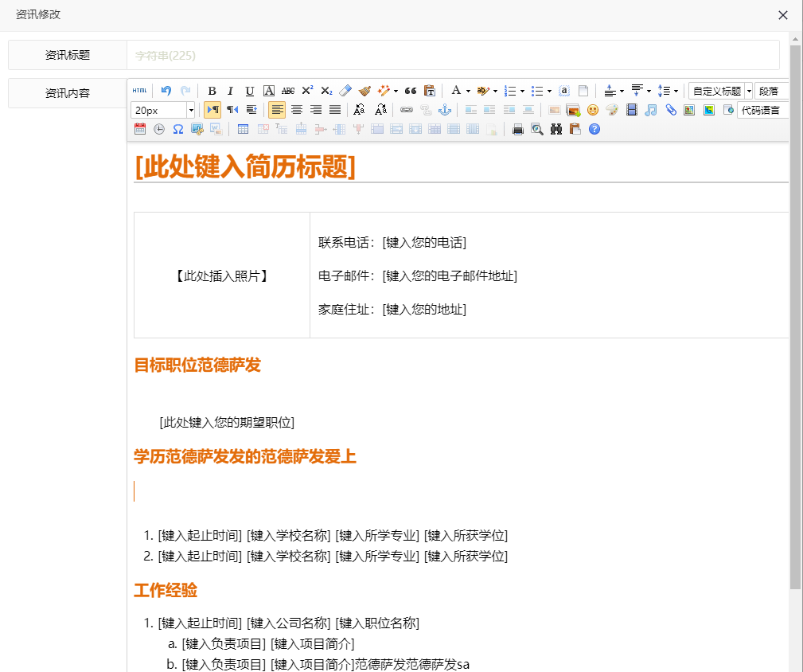Set text direction left-to-right
The image size is (803, 672).
(212, 110)
